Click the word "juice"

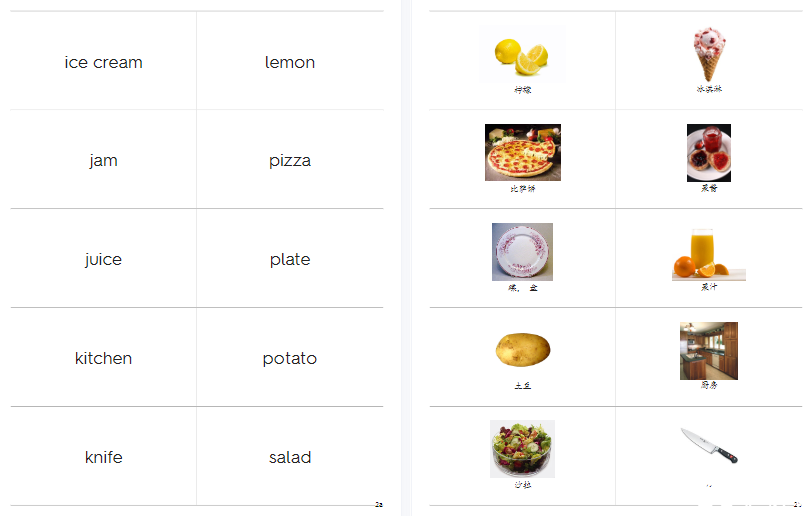click(x=104, y=260)
